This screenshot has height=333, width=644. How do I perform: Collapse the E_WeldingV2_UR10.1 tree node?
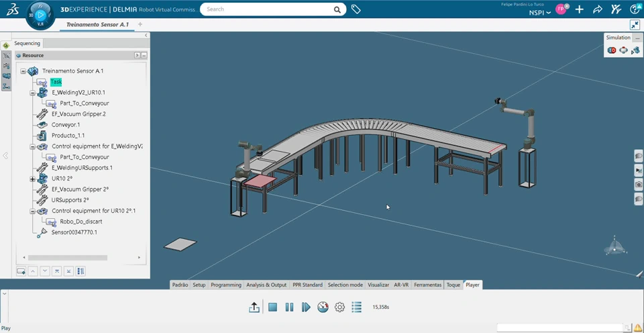point(32,93)
